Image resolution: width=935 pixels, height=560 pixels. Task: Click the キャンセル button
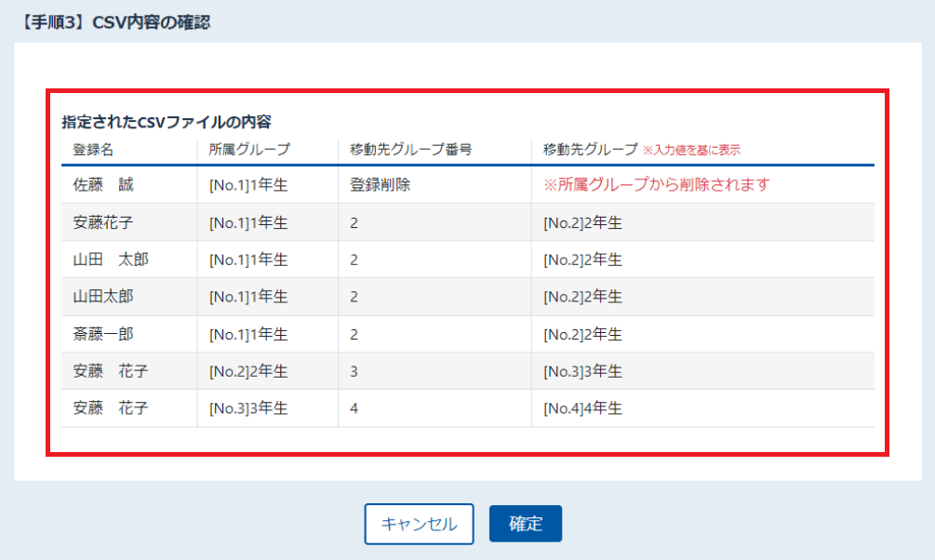pos(420,524)
